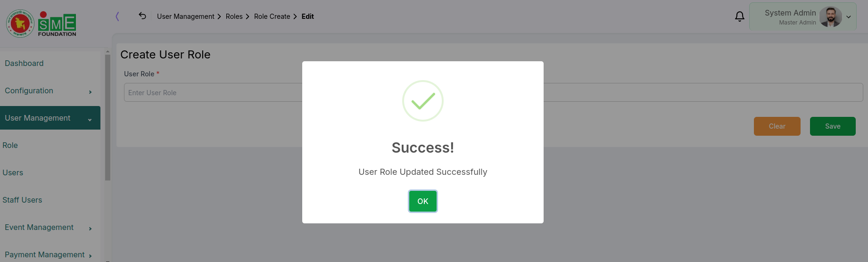Image resolution: width=868 pixels, height=262 pixels.
Task: Open Staff Users in the sidebar
Action: pos(22,200)
